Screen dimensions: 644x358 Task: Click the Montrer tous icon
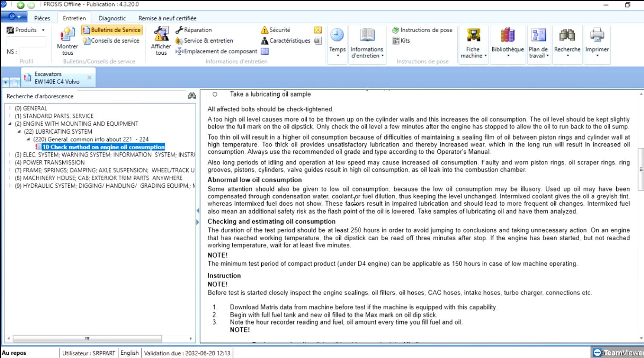coord(67,41)
